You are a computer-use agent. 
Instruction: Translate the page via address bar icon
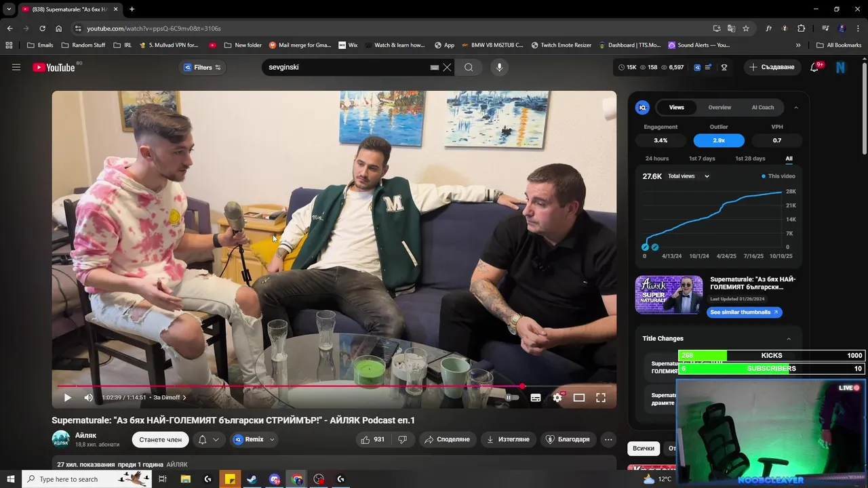click(731, 28)
